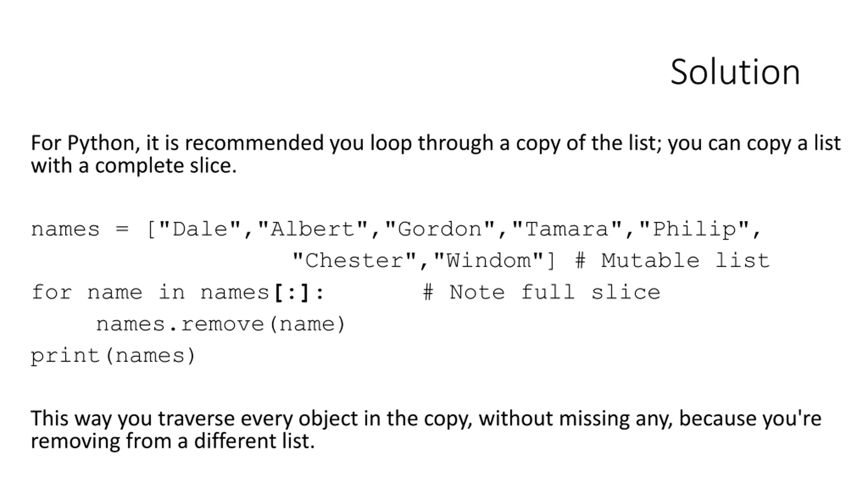Click the # Note full slice comment

542,292
